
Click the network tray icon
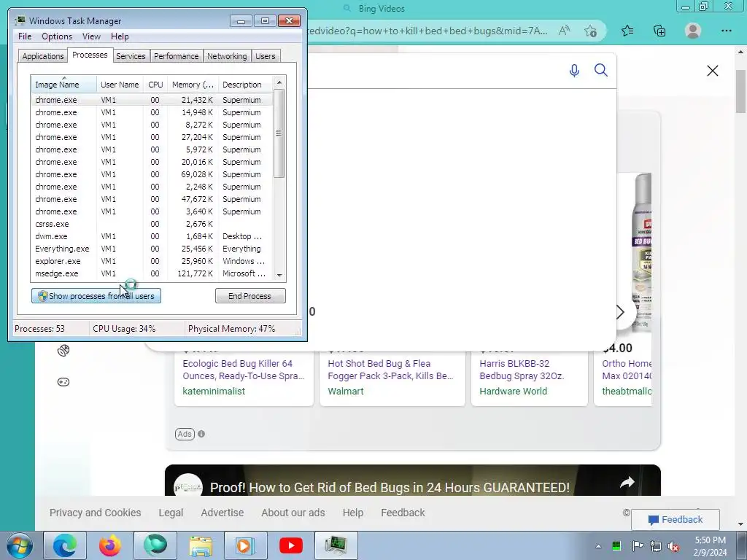click(656, 546)
